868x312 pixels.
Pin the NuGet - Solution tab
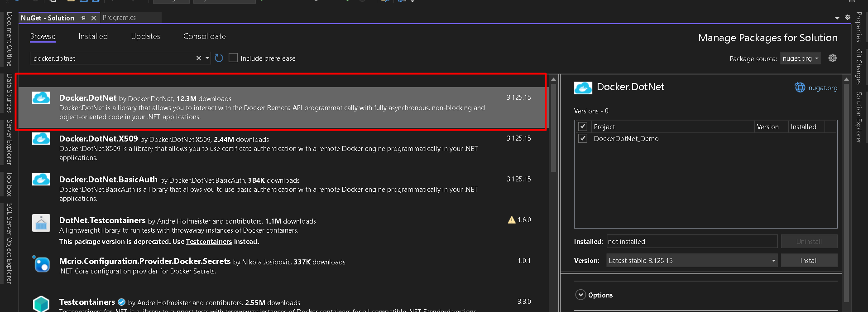pos(83,18)
